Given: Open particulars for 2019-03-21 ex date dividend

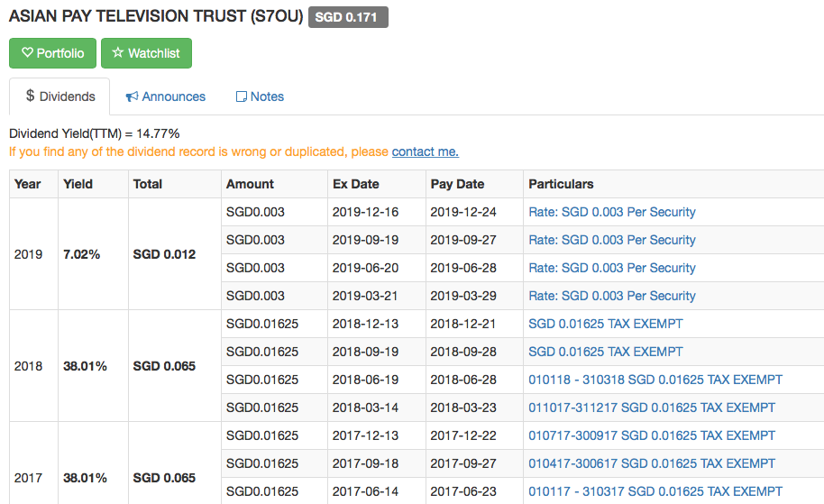Looking at the screenshot, I should point(612,296).
